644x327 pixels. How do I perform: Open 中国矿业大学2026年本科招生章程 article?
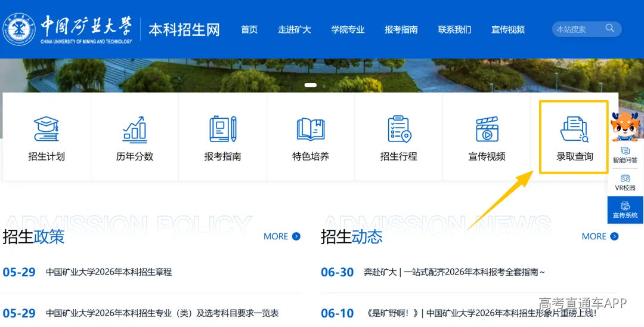tap(109, 272)
